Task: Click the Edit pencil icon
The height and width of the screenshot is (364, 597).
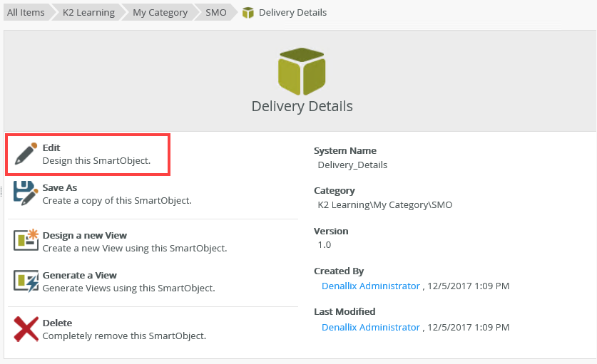Action: pyautogui.click(x=26, y=153)
